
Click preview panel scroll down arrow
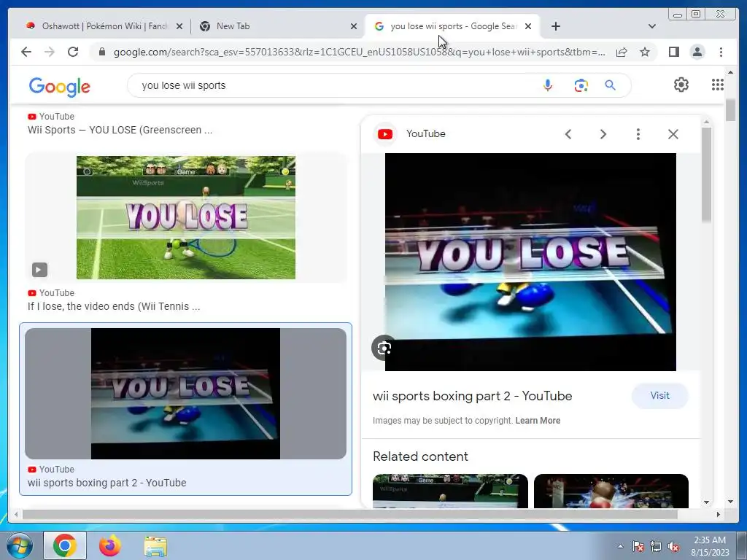coord(706,502)
